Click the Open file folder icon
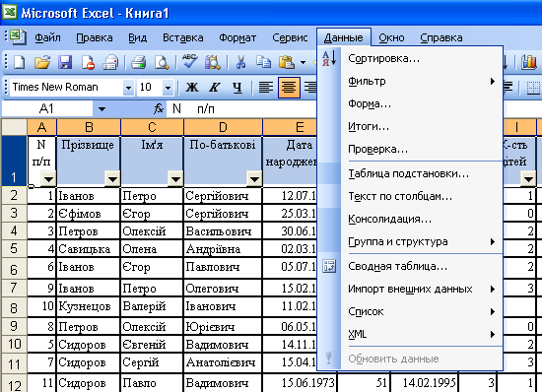This screenshot has height=392, width=542. point(42,62)
